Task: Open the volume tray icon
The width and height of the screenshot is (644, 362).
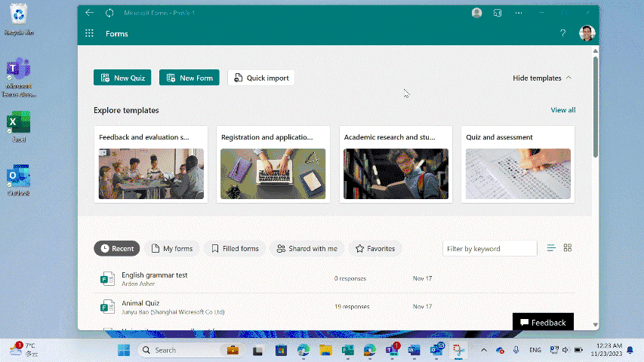Action: (565, 350)
